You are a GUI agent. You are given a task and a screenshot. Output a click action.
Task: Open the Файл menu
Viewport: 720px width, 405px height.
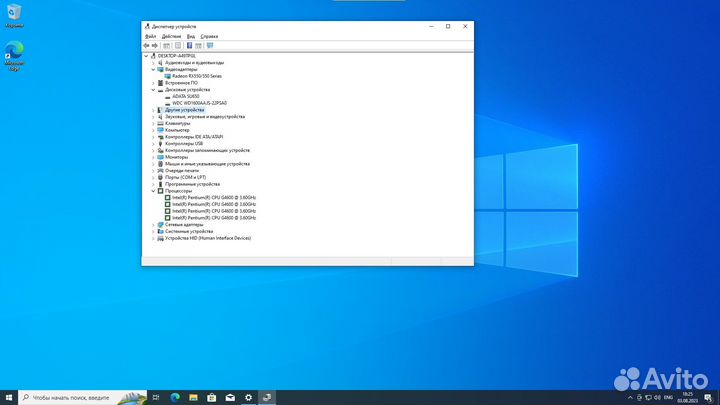click(150, 36)
